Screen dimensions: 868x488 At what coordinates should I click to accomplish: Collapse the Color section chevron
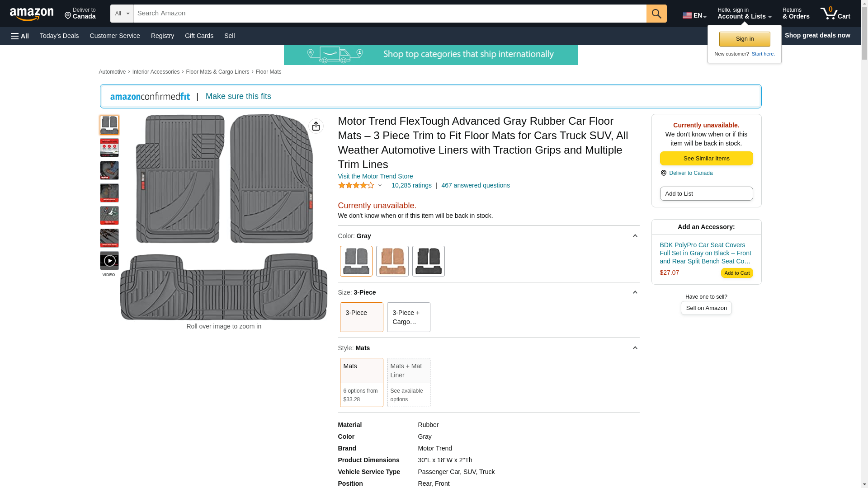[635, 236]
